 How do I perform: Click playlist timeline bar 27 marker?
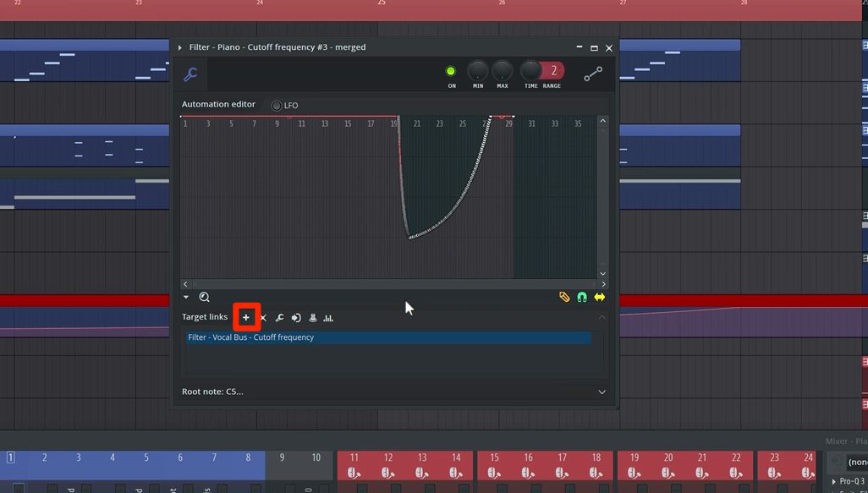(x=623, y=3)
